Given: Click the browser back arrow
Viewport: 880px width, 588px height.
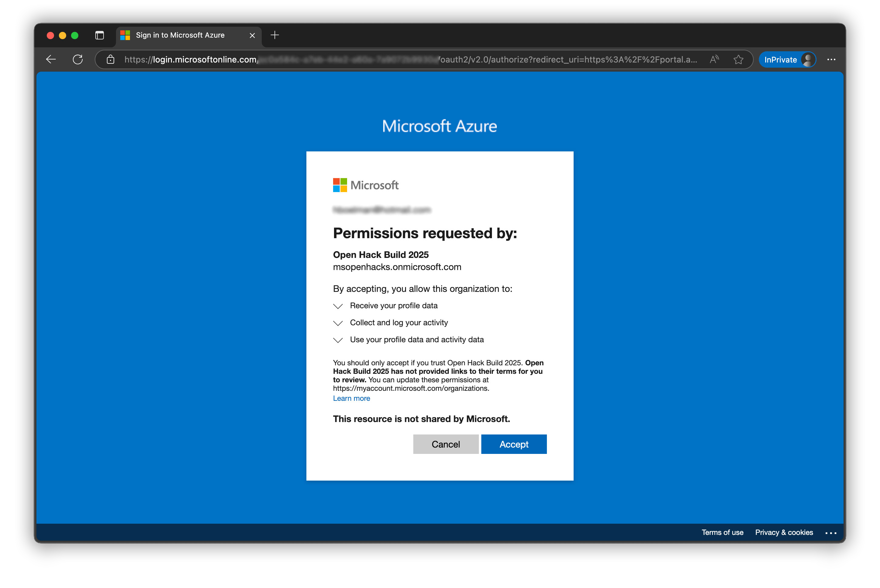Looking at the screenshot, I should coord(51,59).
